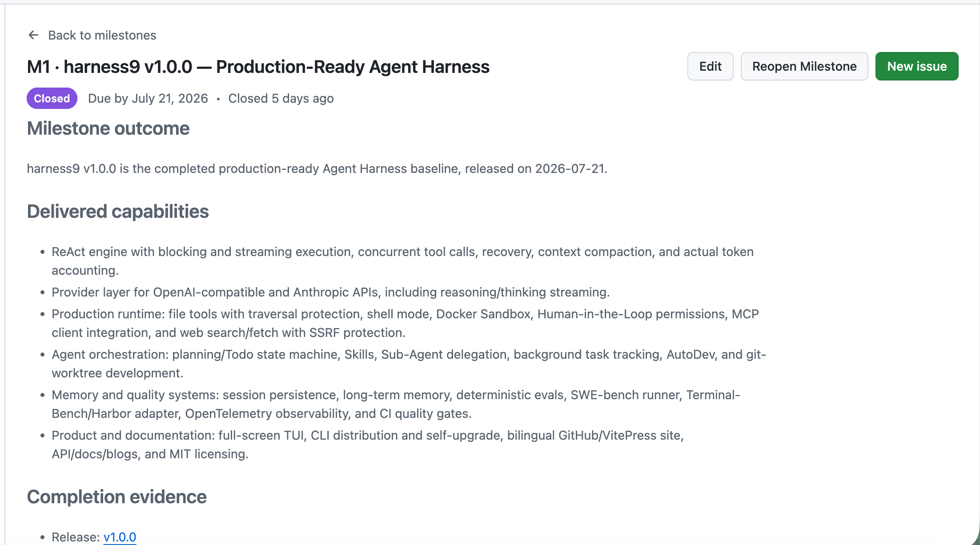This screenshot has width=980, height=545.
Task: Select the milestone title heading text
Action: [258, 67]
